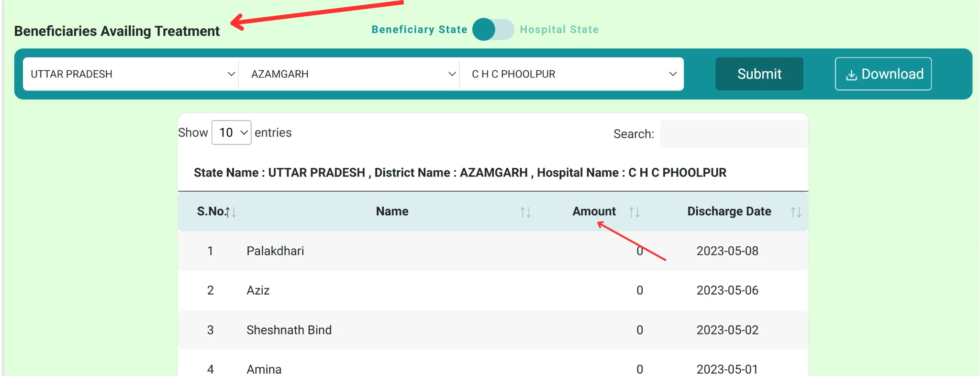Open the UTTAR PRADESH state dropdown
980x376 pixels.
(x=131, y=74)
